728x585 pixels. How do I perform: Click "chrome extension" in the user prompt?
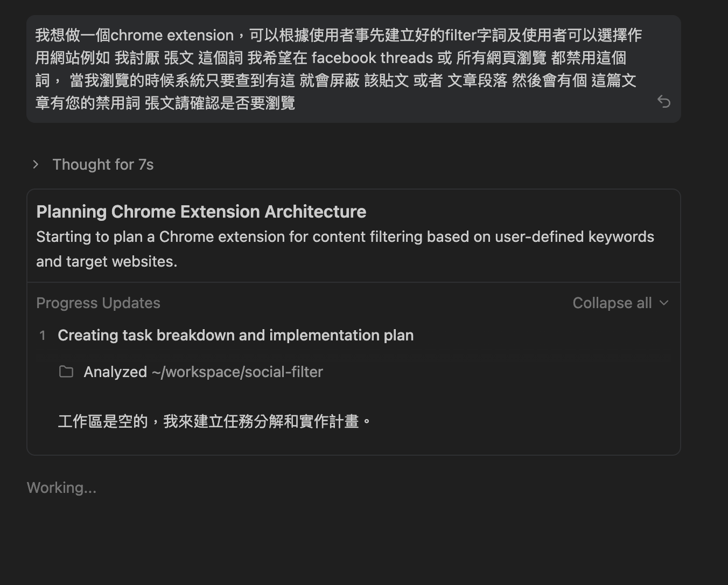point(172,35)
